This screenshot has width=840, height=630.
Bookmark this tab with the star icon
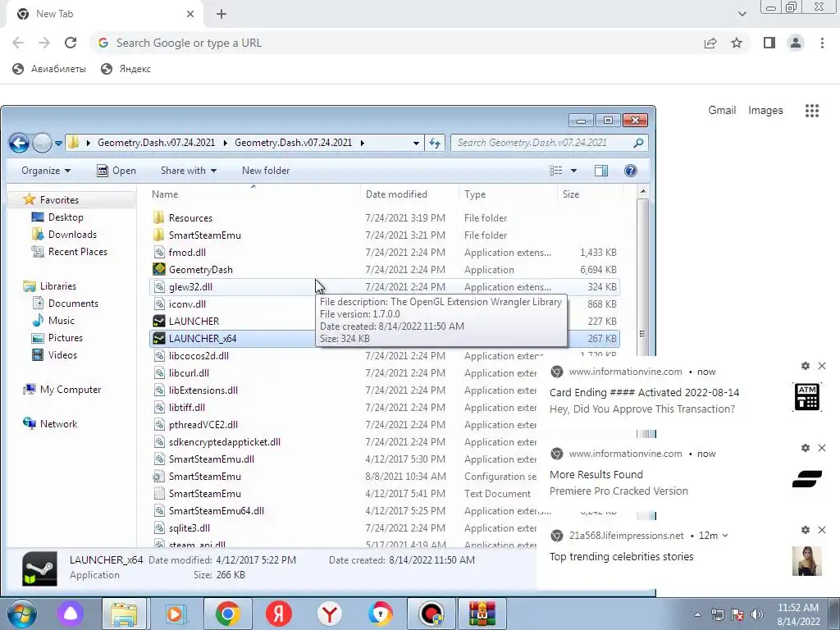(x=737, y=43)
